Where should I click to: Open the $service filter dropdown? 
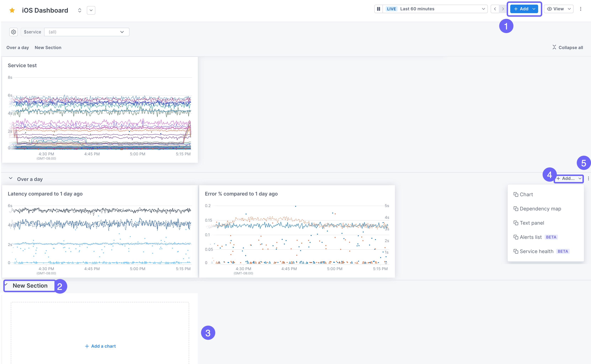tap(87, 32)
